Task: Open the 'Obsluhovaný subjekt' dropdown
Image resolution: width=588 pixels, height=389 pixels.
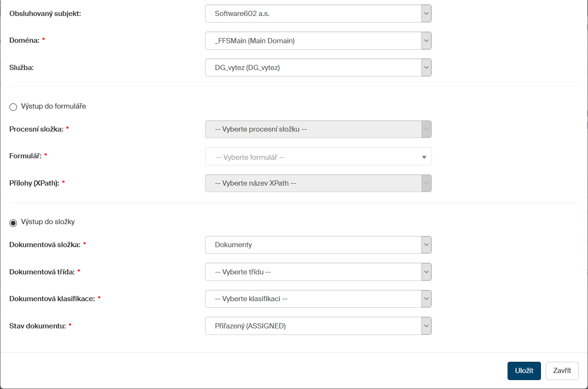Action: pos(313,14)
